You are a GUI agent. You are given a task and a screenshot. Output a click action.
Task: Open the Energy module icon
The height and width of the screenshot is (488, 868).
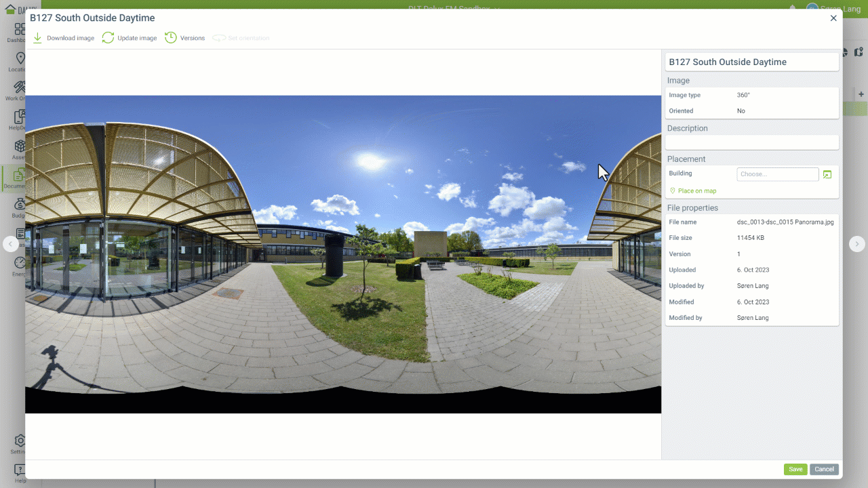pyautogui.click(x=20, y=263)
